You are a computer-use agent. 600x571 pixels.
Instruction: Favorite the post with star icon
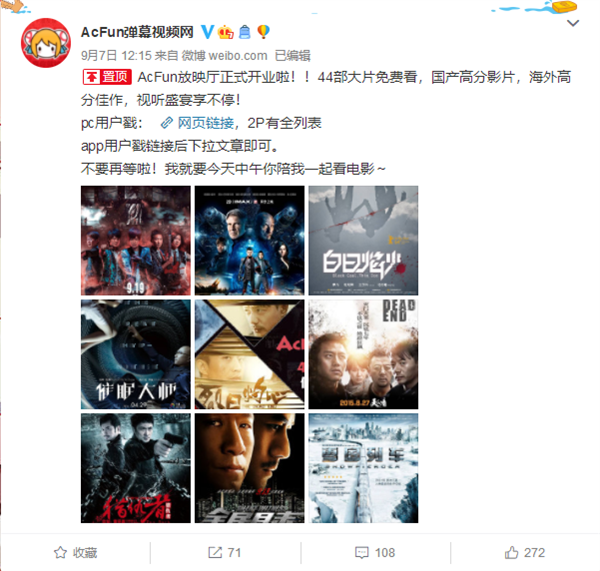coord(60,552)
